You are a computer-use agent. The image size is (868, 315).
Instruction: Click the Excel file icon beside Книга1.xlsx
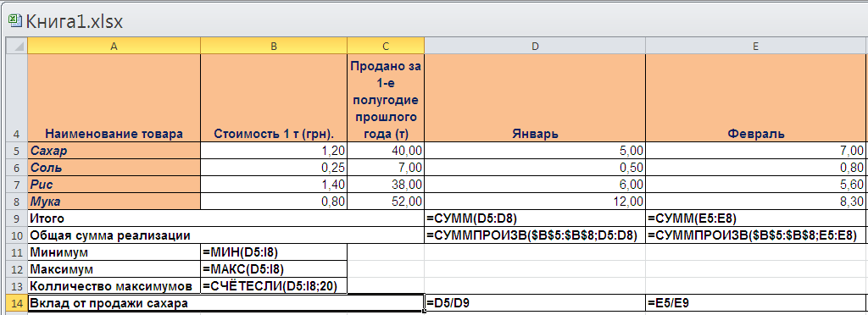[15, 21]
